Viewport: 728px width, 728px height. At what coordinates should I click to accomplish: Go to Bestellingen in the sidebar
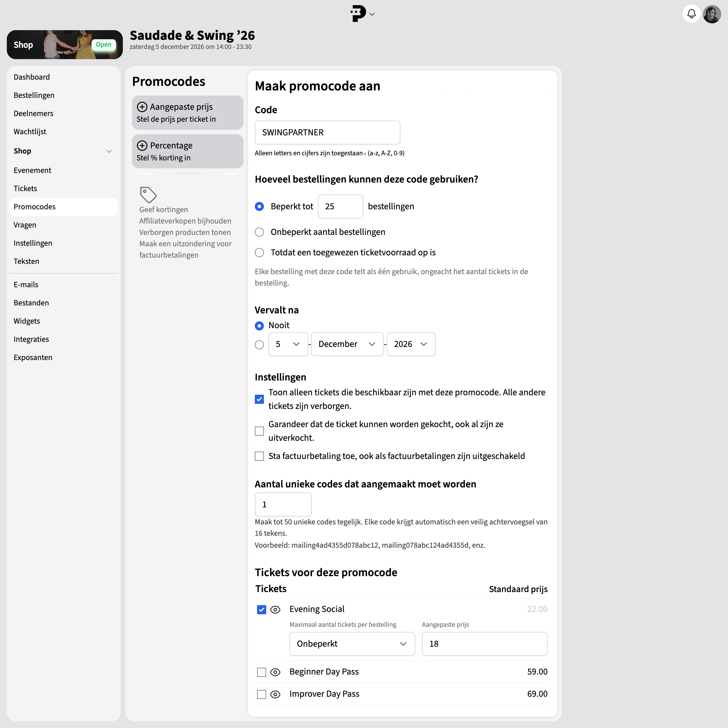pos(64,95)
